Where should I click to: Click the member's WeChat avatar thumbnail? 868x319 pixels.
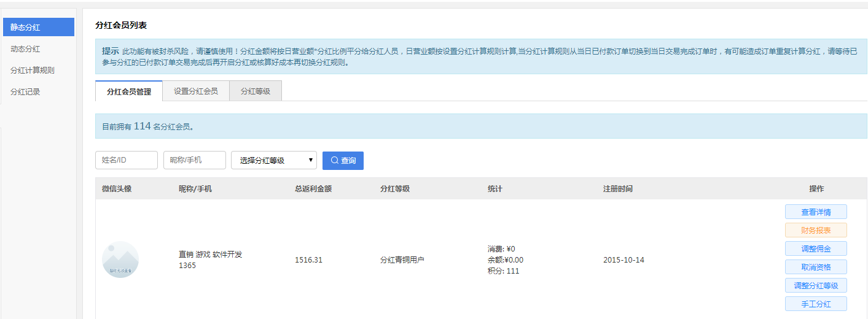tap(120, 259)
